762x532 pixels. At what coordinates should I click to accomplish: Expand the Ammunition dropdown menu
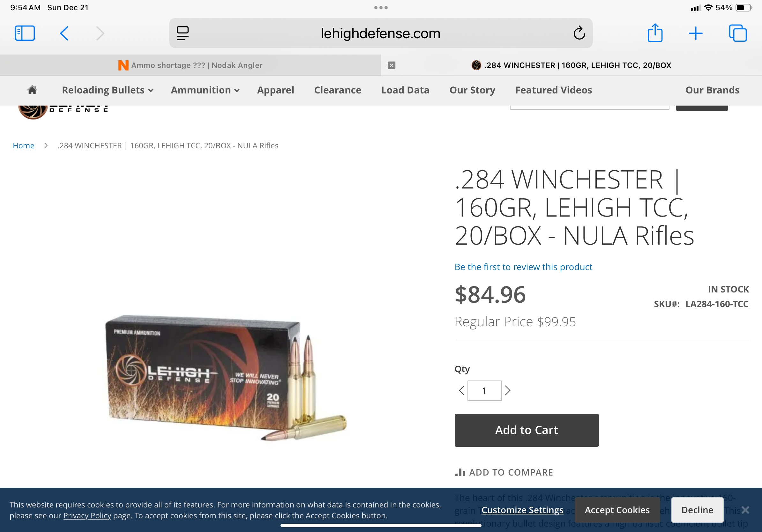coord(205,90)
